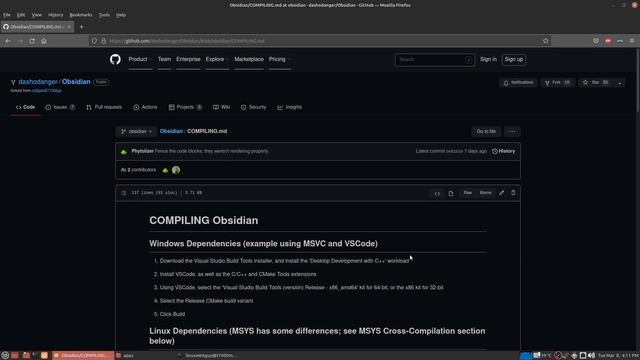Switch to the terminal window in taskbar

(208, 356)
